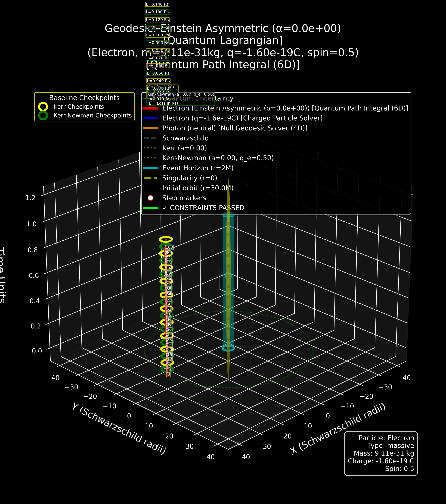Image resolution: width=446 pixels, height=504 pixels.
Task: Click the 0.2 tick on the time axis
Action: click(x=36, y=326)
